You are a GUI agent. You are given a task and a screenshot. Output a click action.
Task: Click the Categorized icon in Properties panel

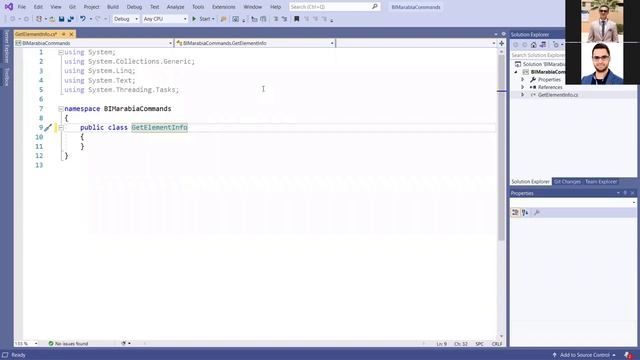[x=515, y=213]
